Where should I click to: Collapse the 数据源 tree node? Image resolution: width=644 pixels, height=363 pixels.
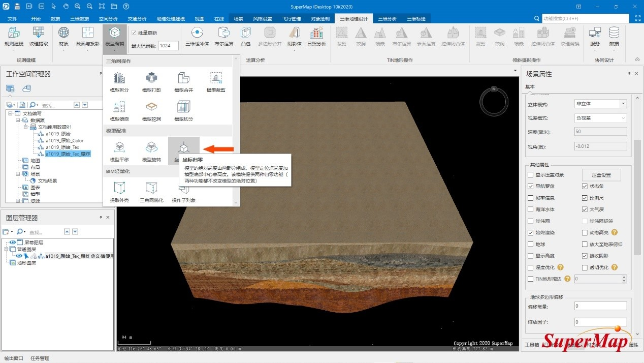pos(18,120)
